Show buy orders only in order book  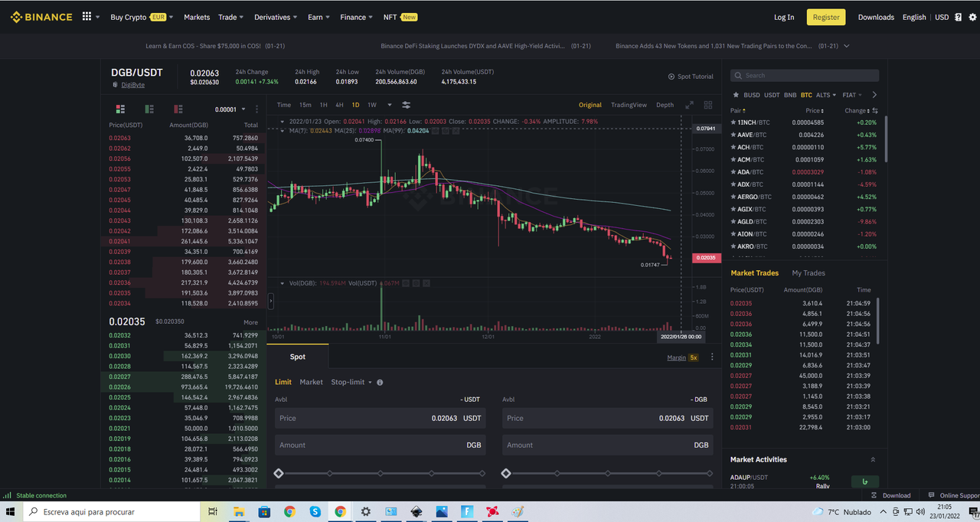pyautogui.click(x=149, y=109)
